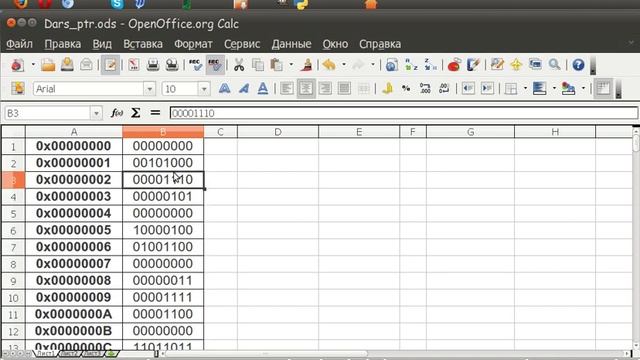Image resolution: width=640 pixels, height=360 pixels.
Task: Increase cell indent icon
Action: click(x=487, y=89)
